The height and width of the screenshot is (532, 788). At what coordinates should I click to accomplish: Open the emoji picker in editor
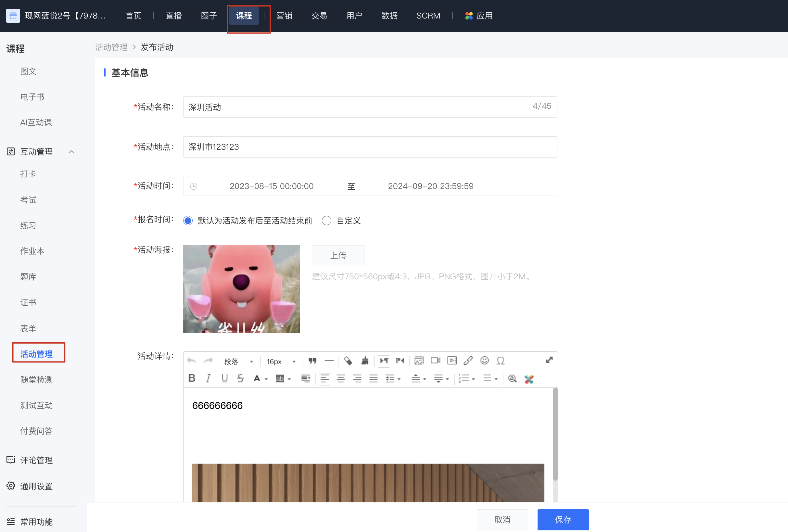point(485,361)
